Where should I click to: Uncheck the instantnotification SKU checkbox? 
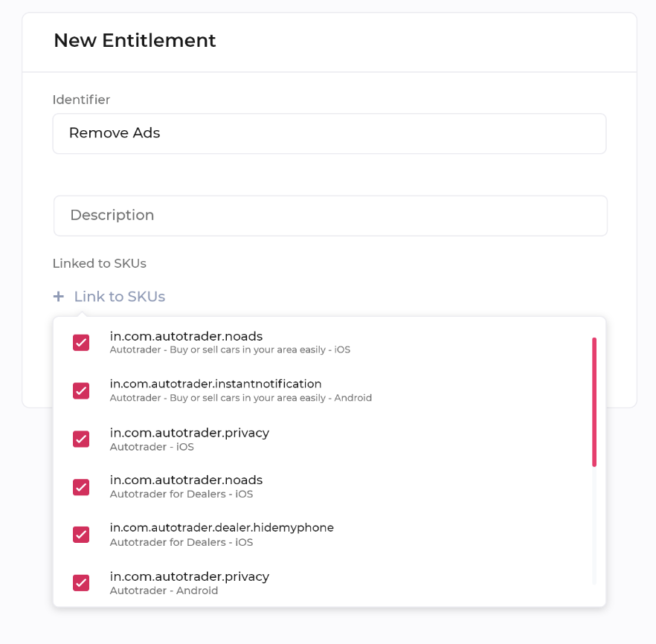click(x=81, y=390)
